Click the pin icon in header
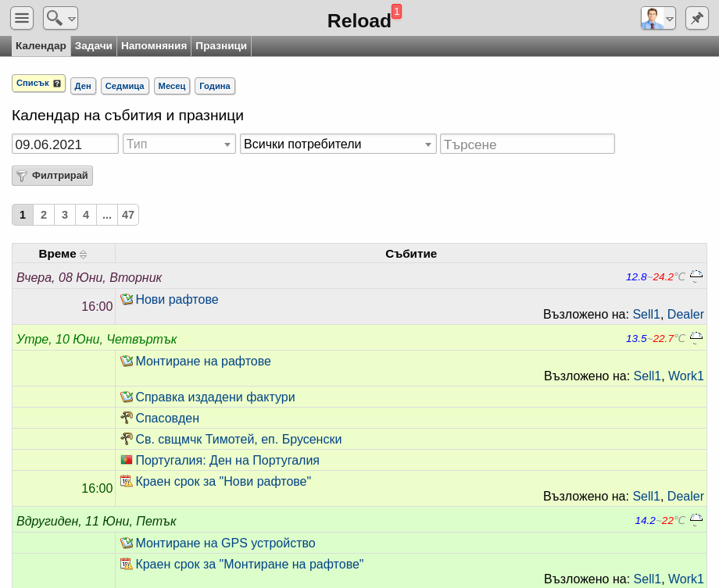This screenshot has height=588, width=719. pos(696,18)
